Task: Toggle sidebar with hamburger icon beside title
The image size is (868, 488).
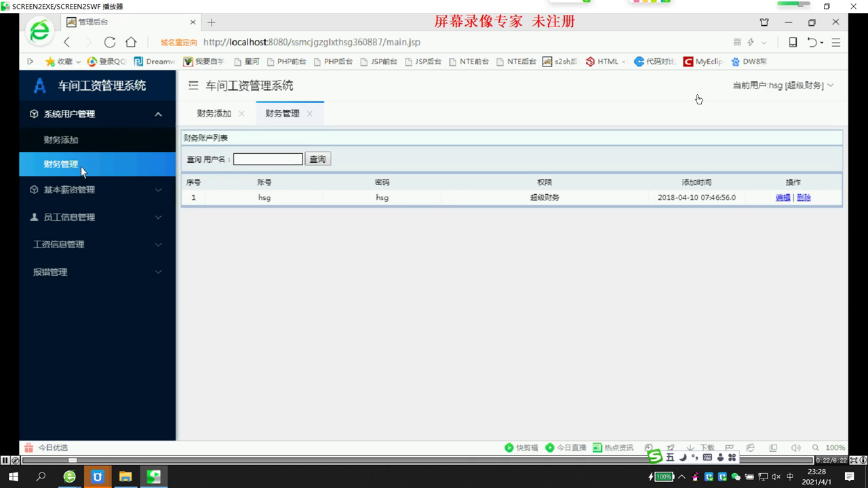Action: pyautogui.click(x=193, y=86)
